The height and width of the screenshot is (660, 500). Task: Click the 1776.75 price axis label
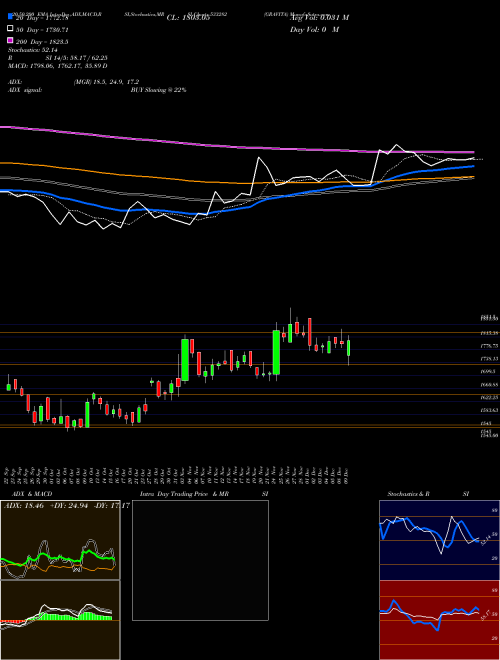pyautogui.click(x=490, y=346)
